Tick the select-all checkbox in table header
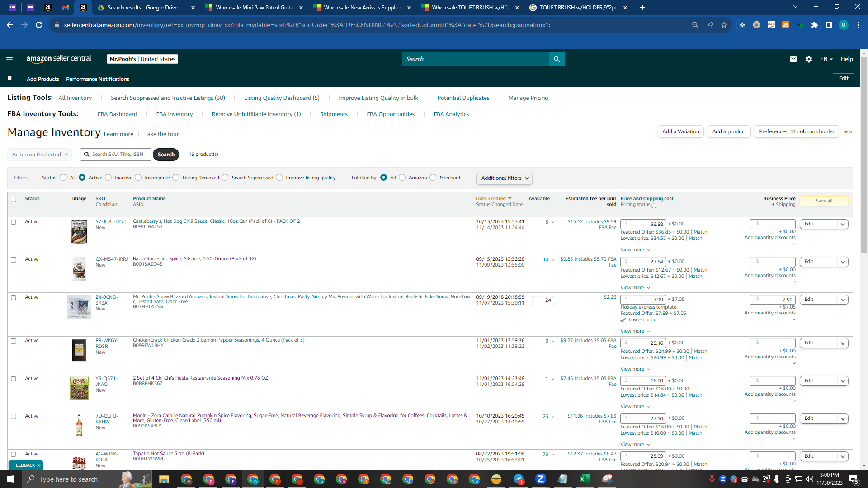Image resolution: width=868 pixels, height=488 pixels. coord(14,199)
